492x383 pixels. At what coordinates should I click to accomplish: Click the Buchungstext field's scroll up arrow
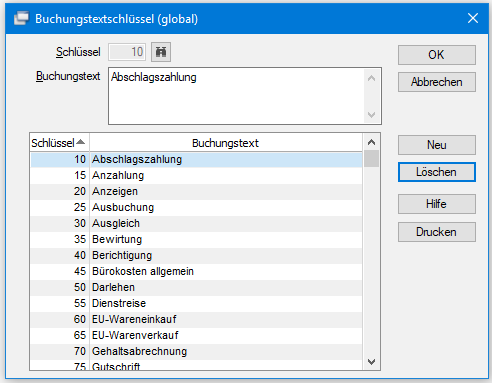371,79
